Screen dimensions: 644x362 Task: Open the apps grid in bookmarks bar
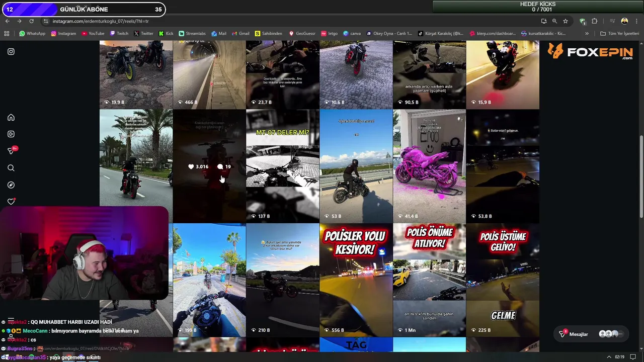[x=7, y=34]
